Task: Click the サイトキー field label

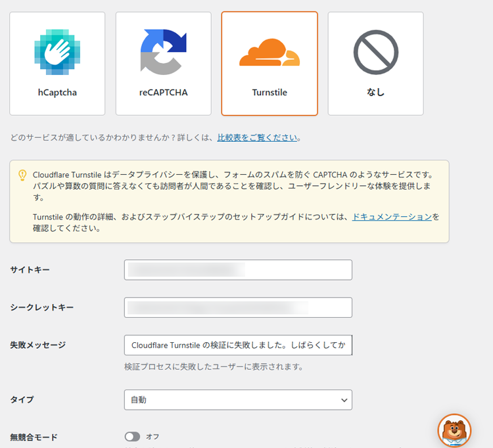Action: (x=30, y=270)
